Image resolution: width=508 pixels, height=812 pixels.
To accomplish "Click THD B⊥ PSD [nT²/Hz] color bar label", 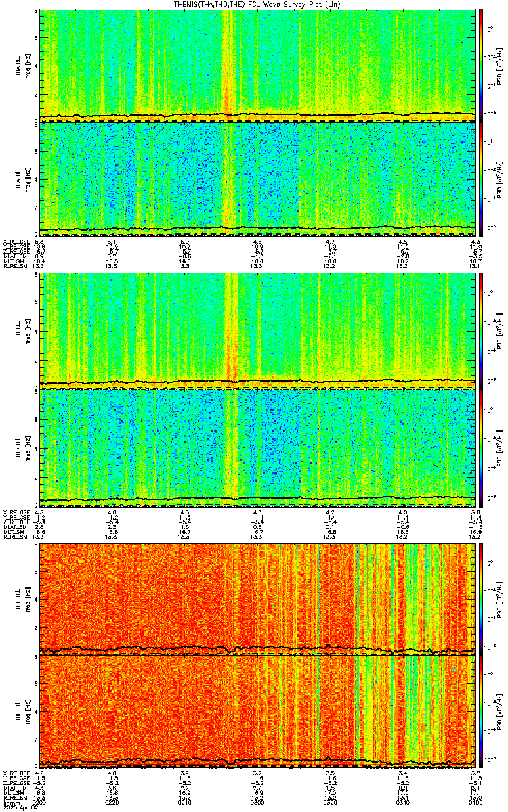I will (x=498, y=331).
